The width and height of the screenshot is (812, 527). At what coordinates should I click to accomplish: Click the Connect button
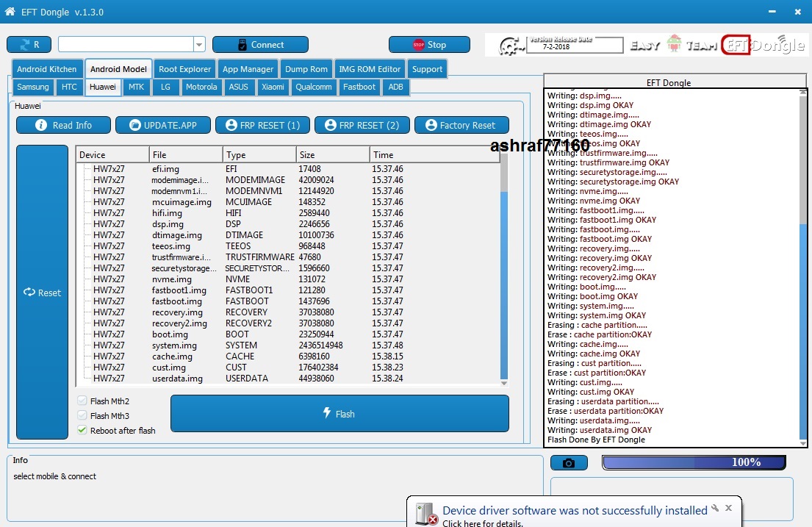pyautogui.click(x=260, y=45)
